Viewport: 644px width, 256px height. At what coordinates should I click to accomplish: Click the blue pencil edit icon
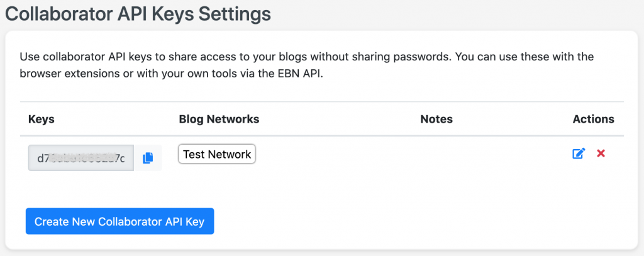pos(579,153)
